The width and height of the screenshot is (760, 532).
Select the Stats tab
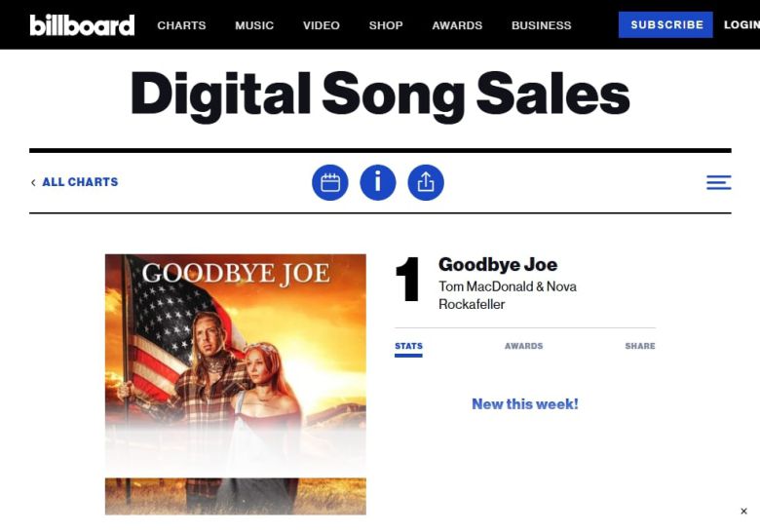point(408,346)
